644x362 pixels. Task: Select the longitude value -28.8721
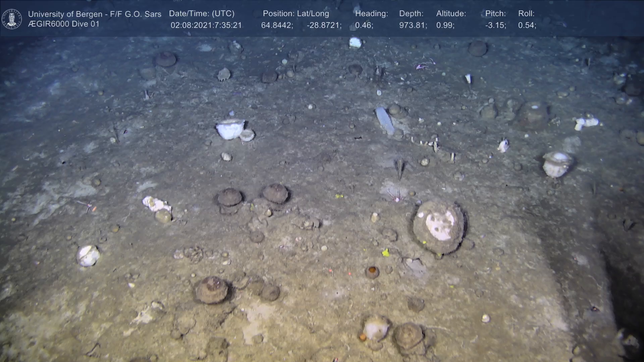[x=324, y=25]
